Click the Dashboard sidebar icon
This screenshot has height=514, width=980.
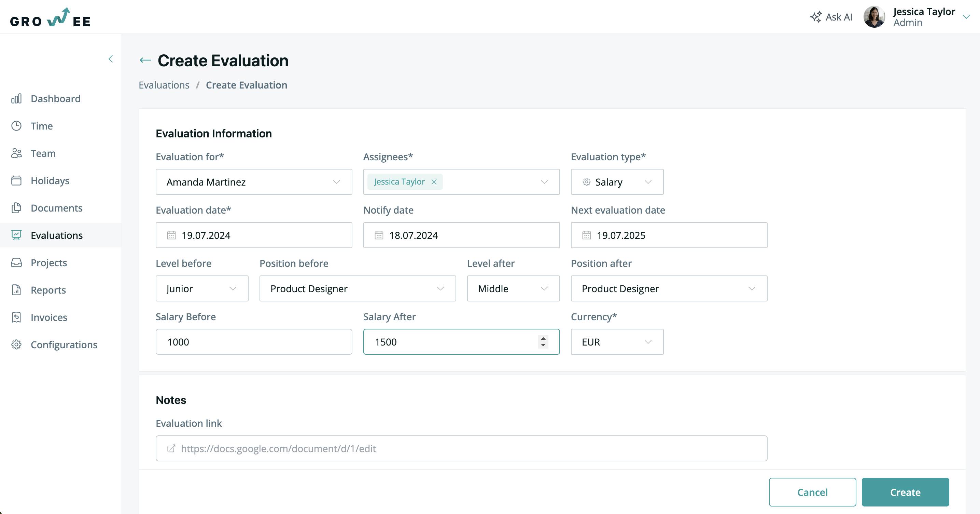(x=17, y=99)
